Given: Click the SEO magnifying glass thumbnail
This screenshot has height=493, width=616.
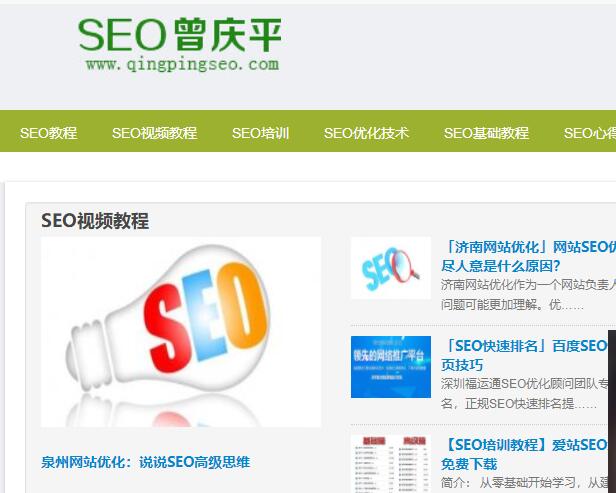Looking at the screenshot, I should pos(390,268).
